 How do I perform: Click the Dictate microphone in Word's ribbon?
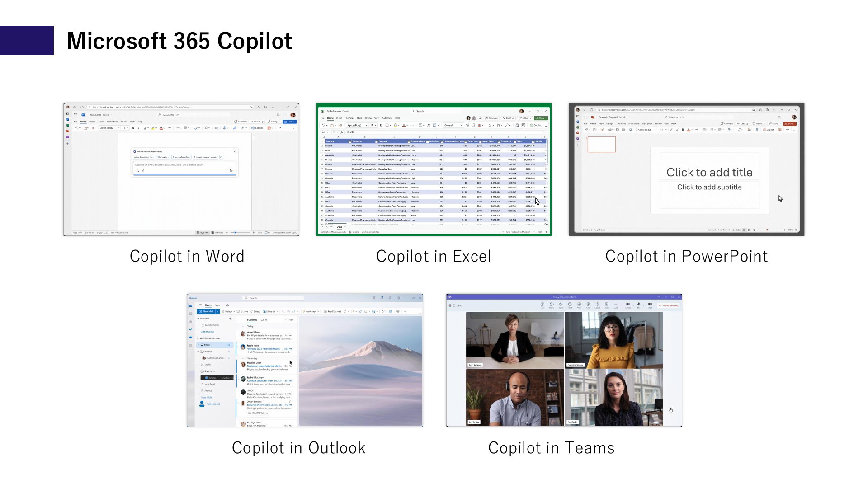coord(224,128)
